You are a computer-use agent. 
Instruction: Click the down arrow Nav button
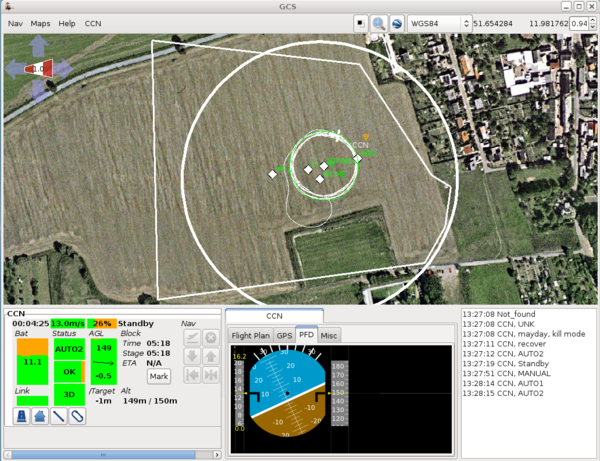tap(192, 356)
